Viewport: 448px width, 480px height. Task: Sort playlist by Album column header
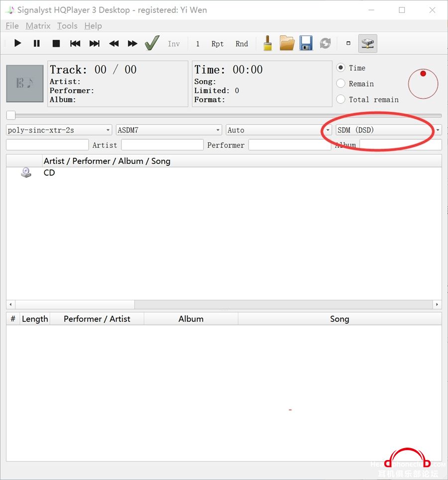(191, 319)
